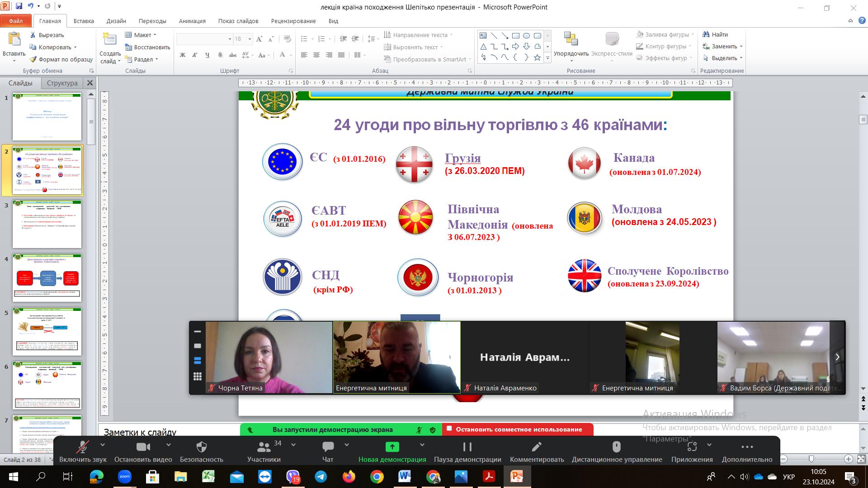Open Zoom Participants (Участники) panel
Screen dimensions: 868x488
[x=264, y=451]
